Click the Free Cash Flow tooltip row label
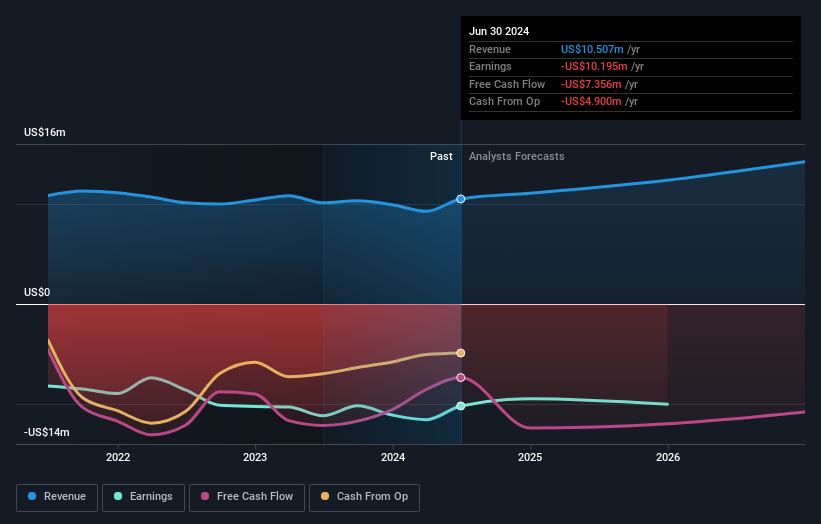 point(507,84)
